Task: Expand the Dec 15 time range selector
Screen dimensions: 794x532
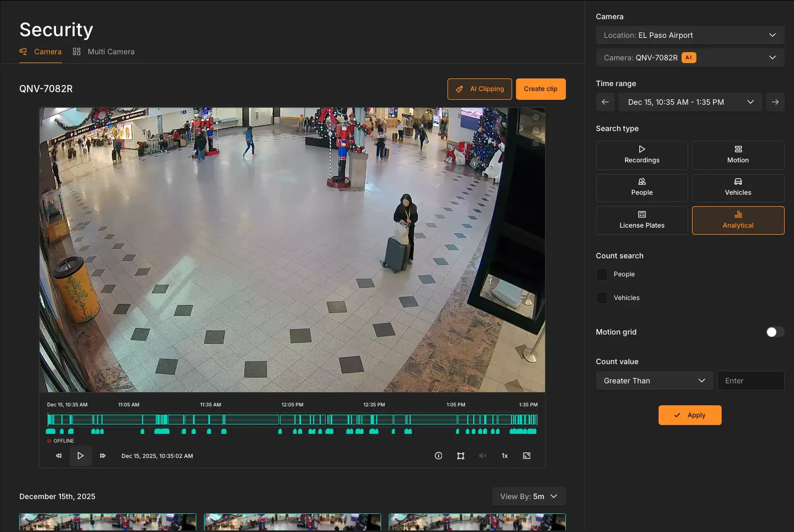Action: 690,101
